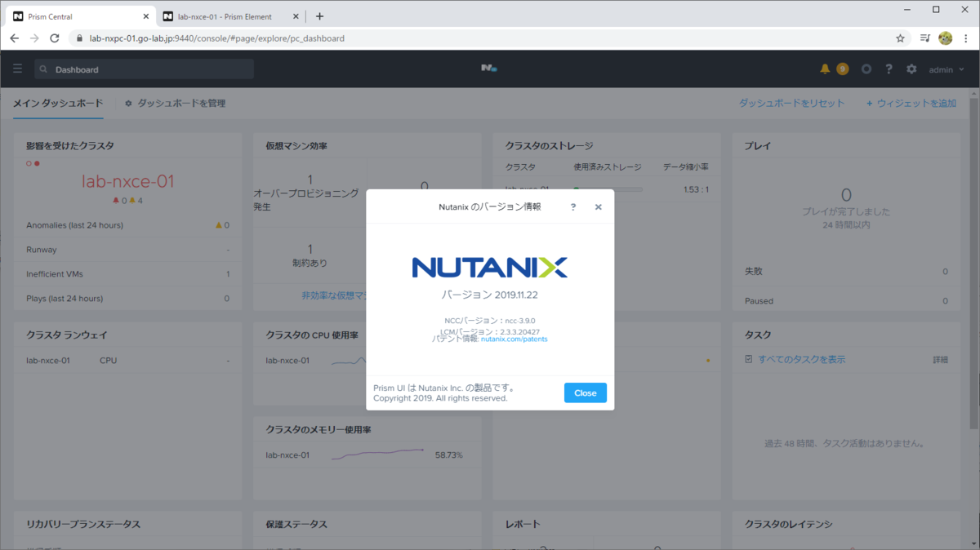Click the circular status icon in header
The height and width of the screenshot is (550, 980).
[x=866, y=69]
